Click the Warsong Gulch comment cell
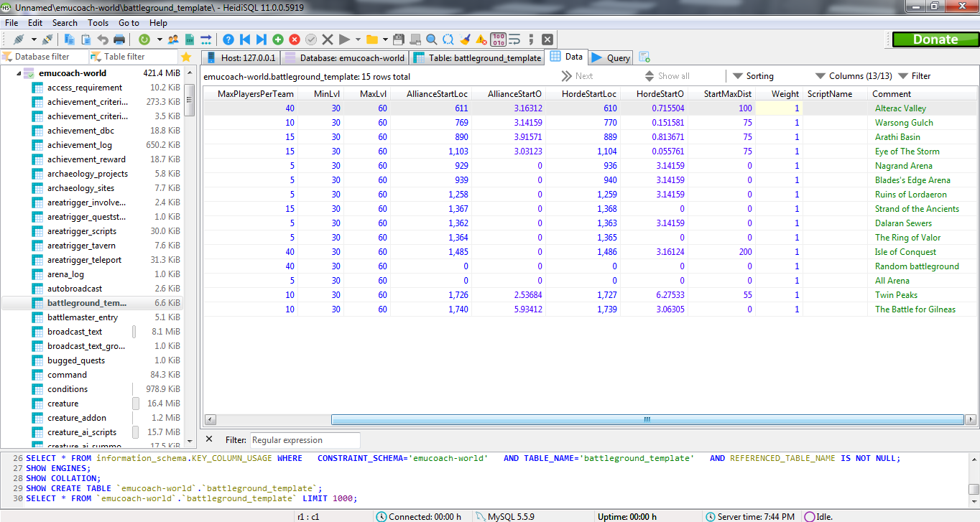The width and height of the screenshot is (980, 522). pos(923,123)
